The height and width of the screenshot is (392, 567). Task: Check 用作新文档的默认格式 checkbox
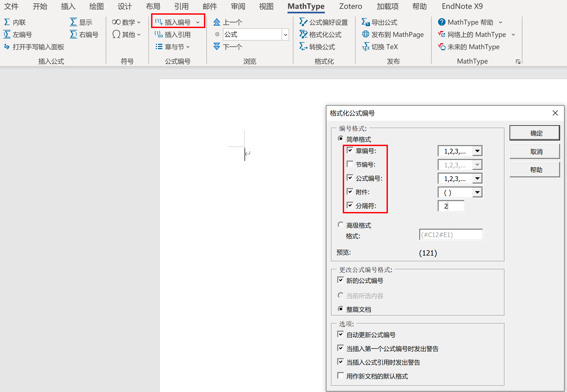(340, 376)
